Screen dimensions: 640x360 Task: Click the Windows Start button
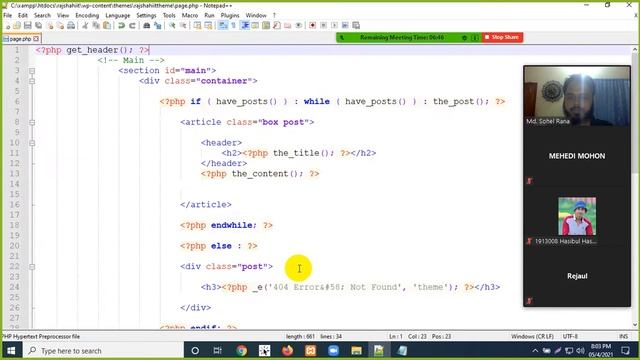tap(11, 351)
